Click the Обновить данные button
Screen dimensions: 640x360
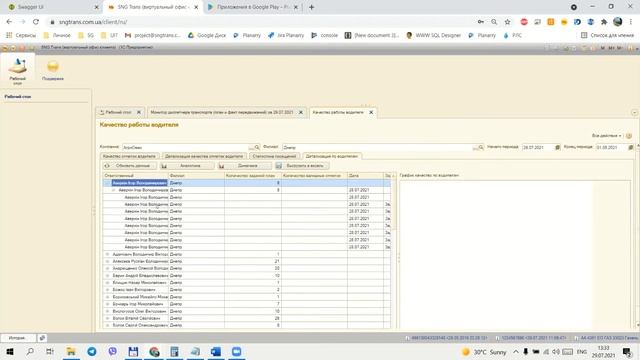(129, 166)
